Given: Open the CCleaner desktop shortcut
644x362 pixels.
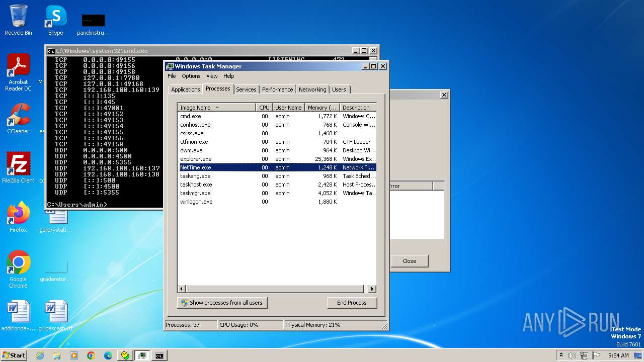Looking at the screenshot, I should pyautogui.click(x=18, y=119).
